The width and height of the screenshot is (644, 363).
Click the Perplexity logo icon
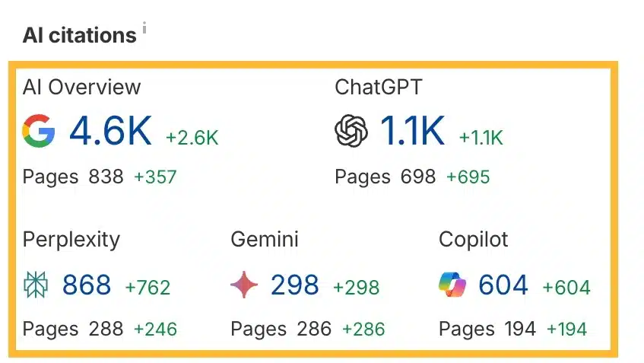(x=36, y=284)
